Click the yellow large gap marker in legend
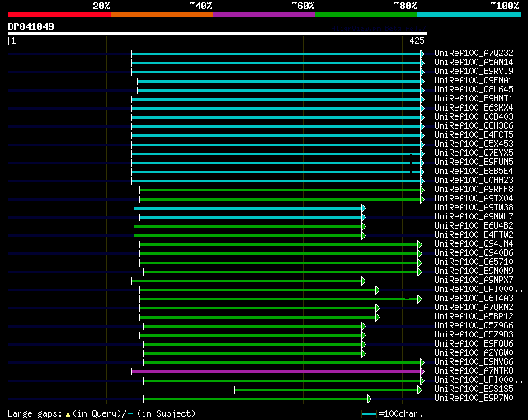The height and width of the screenshot is (420, 528). click(x=68, y=414)
